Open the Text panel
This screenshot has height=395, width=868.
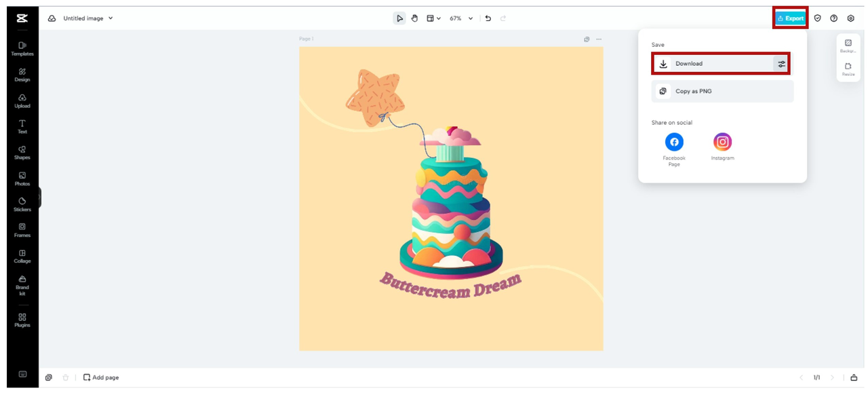coord(22,126)
